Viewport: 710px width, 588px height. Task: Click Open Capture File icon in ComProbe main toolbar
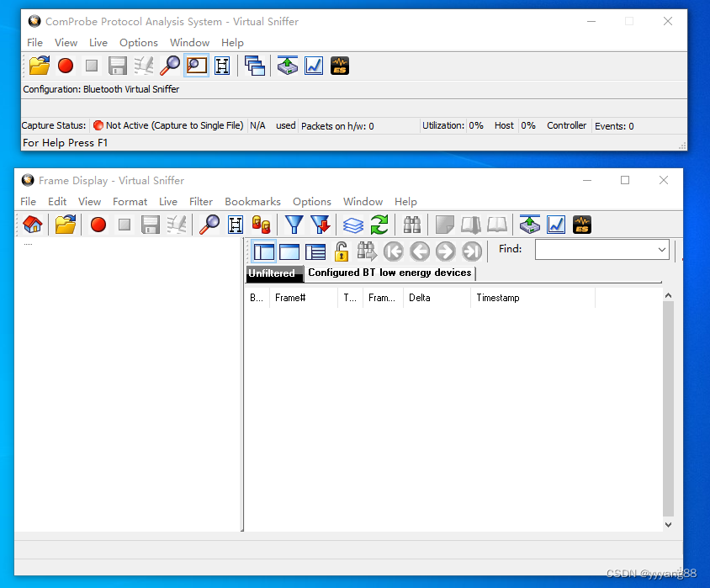click(x=40, y=66)
